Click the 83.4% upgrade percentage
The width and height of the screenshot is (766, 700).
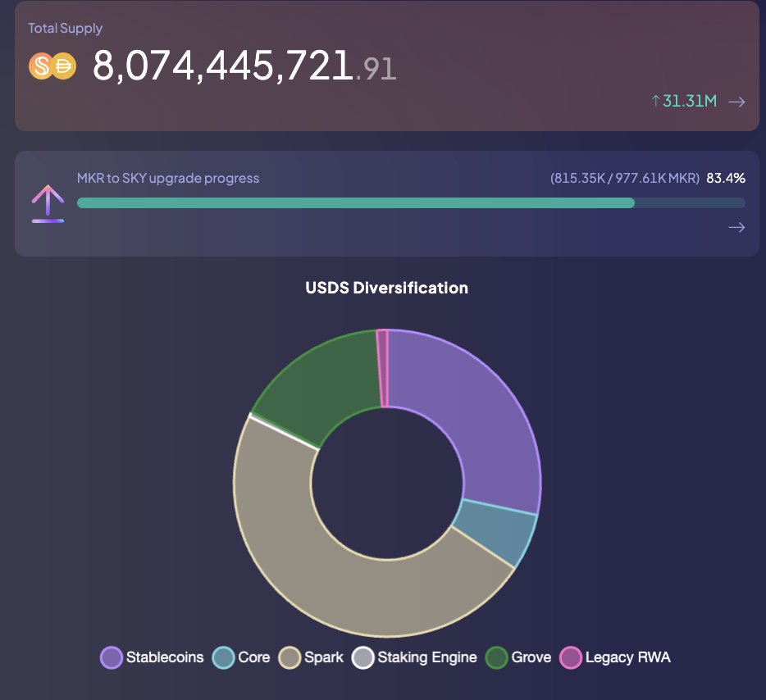726,178
